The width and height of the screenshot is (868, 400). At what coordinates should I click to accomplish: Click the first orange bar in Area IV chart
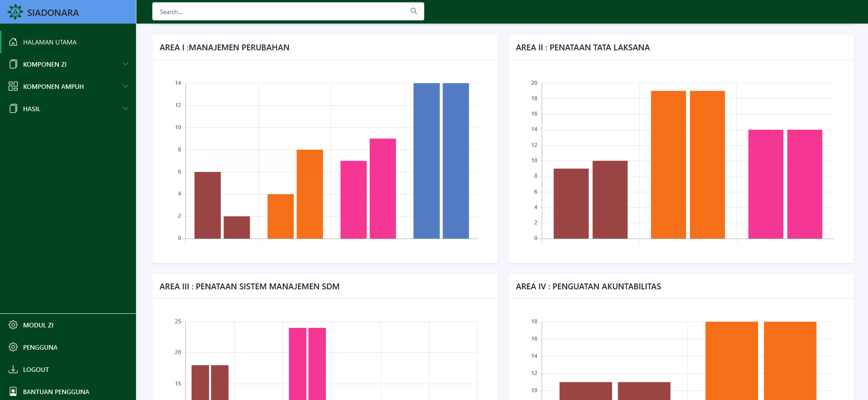732,361
